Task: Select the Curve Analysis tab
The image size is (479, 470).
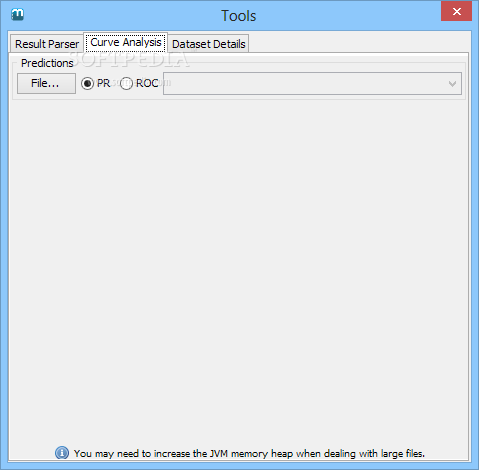Action: [126, 42]
